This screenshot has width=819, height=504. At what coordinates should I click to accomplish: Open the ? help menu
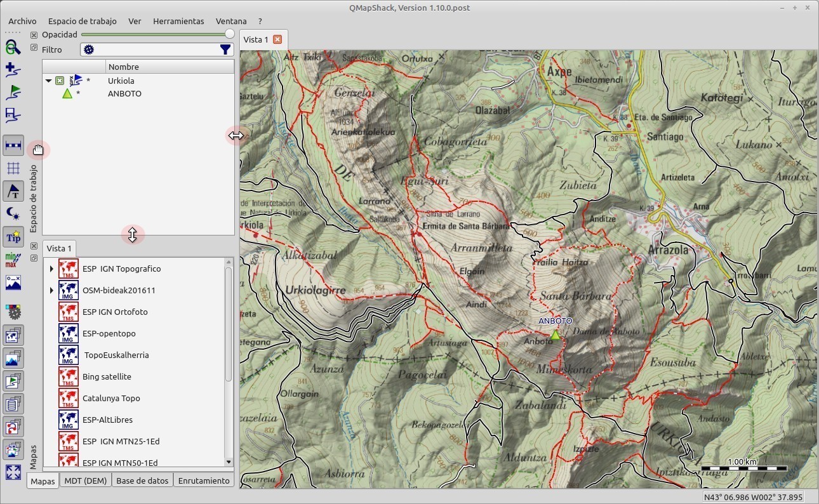(x=260, y=21)
